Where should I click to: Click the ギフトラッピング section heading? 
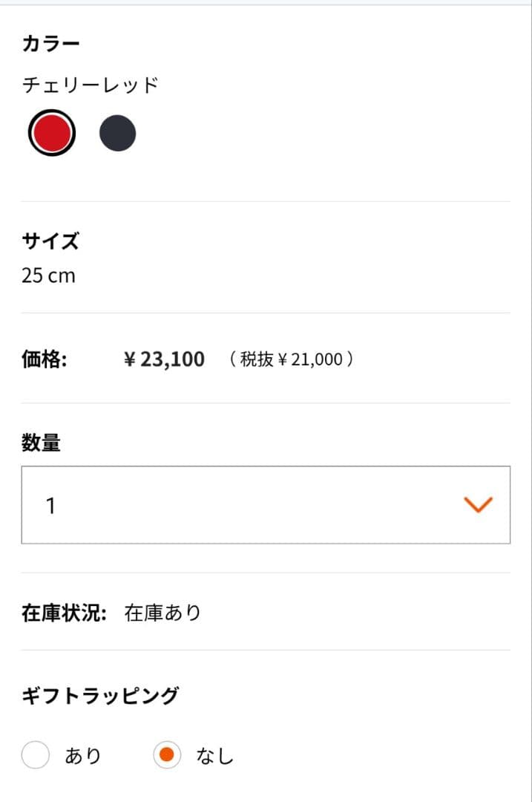point(99,696)
